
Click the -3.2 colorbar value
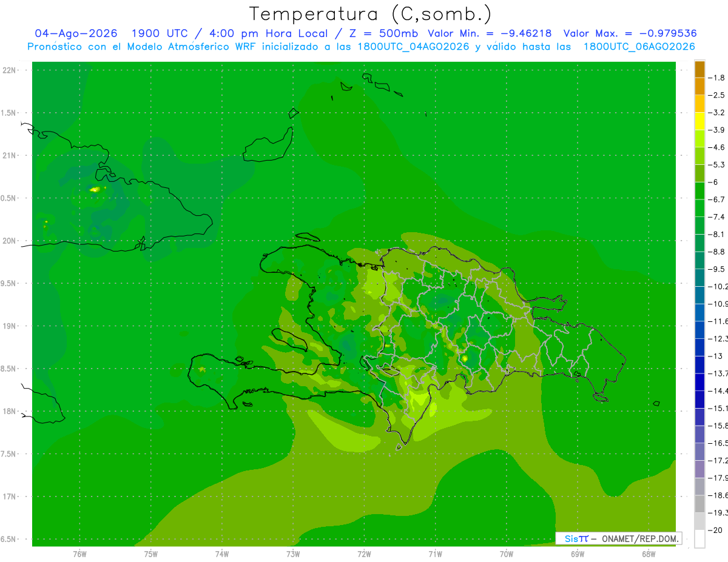point(716,112)
